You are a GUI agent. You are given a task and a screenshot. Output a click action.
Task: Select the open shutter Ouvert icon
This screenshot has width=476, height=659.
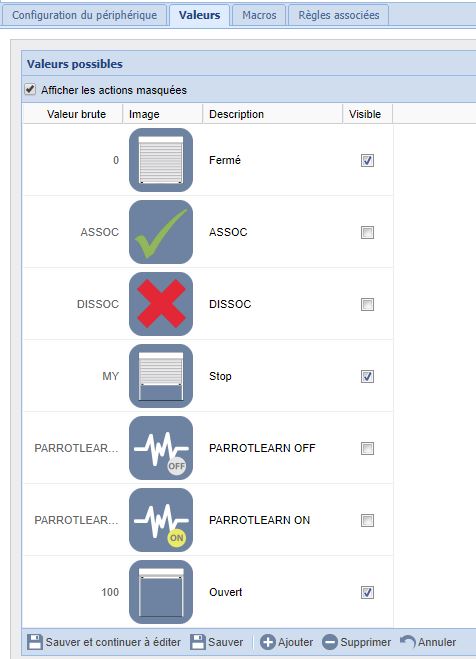point(161,592)
